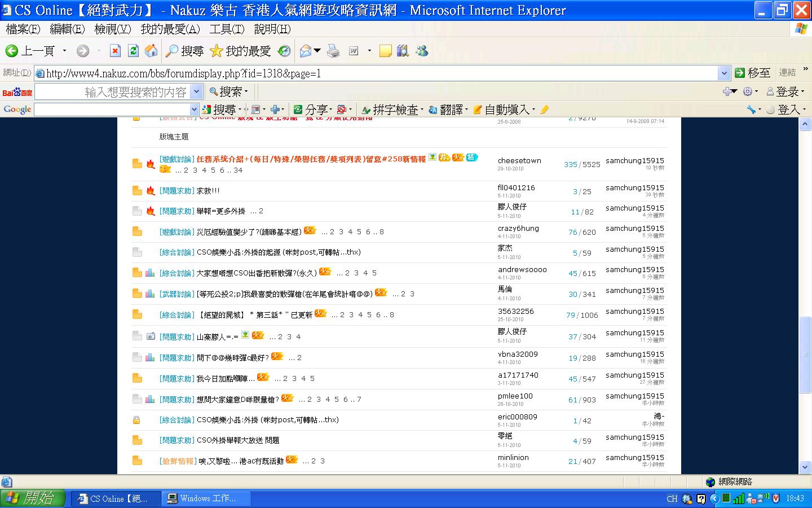Click the Print icon in toolbar
Screen dimensions: 812x508
click(x=333, y=51)
